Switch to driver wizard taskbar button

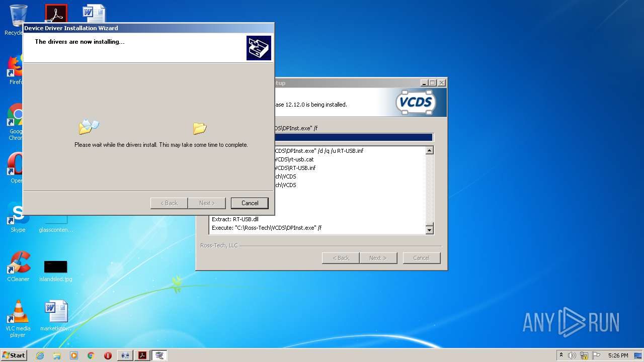pos(159,355)
